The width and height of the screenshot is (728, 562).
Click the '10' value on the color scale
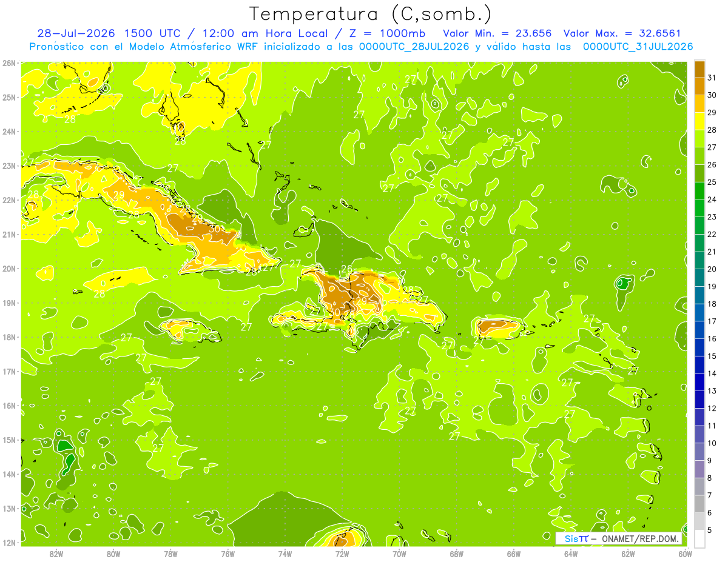tap(712, 443)
